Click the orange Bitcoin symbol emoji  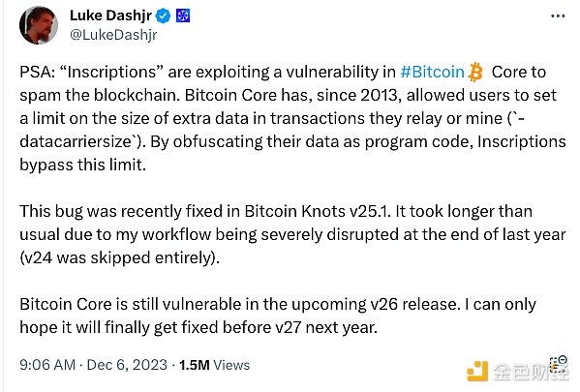(x=475, y=72)
